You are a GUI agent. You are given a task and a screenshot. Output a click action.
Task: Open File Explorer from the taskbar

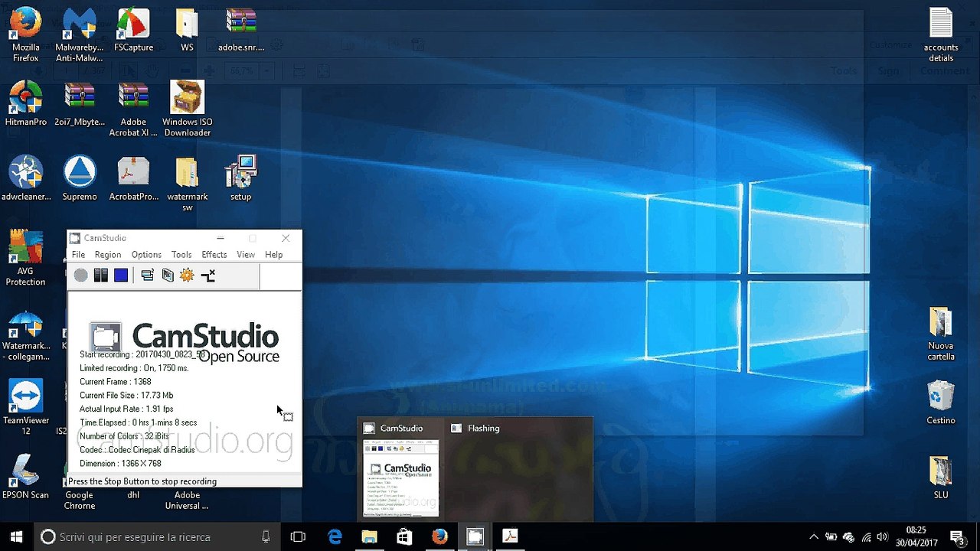pos(370,537)
